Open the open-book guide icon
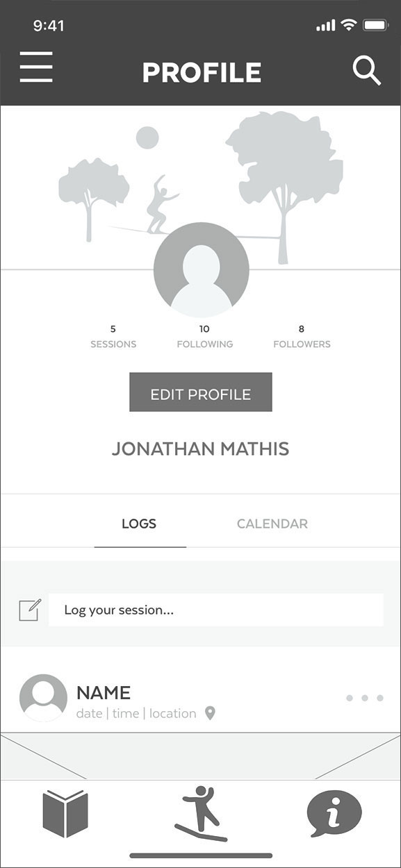This screenshot has height=868, width=401. click(x=65, y=813)
